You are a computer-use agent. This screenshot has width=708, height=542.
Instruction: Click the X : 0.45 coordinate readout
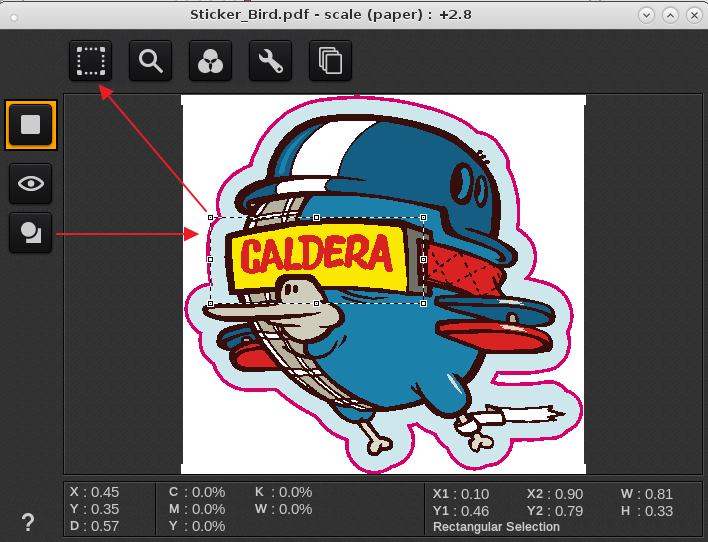[94, 492]
